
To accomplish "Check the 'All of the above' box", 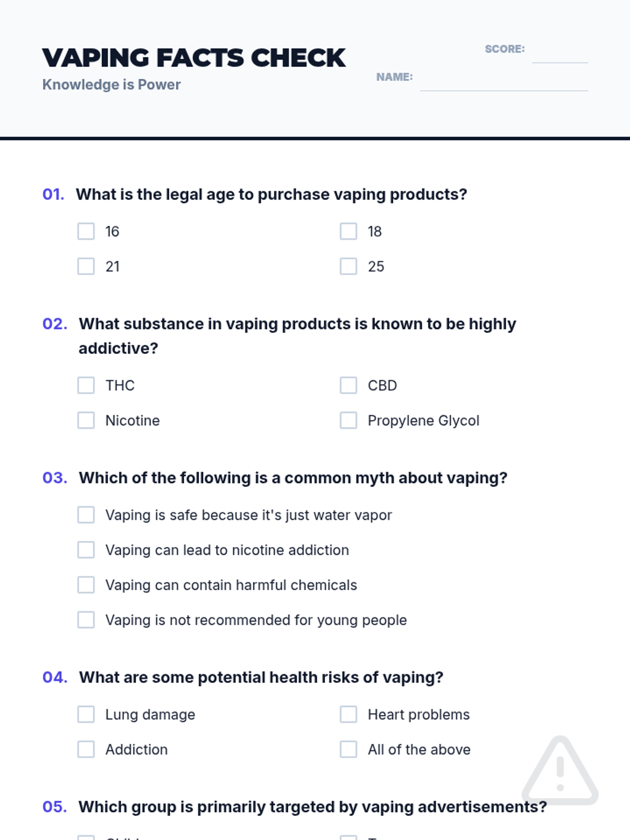I will click(348, 750).
